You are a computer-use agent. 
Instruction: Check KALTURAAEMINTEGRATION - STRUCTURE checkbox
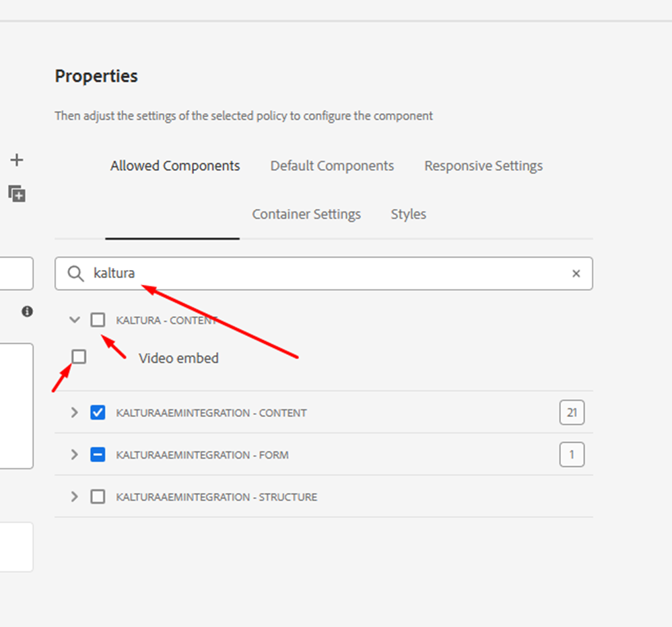(x=98, y=497)
